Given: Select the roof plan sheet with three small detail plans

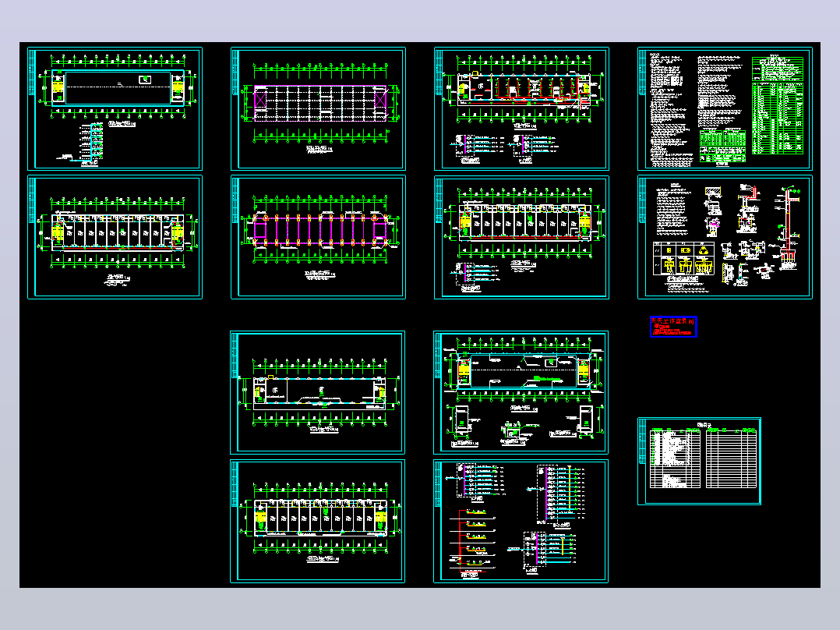Looking at the screenshot, I should click(521, 392).
